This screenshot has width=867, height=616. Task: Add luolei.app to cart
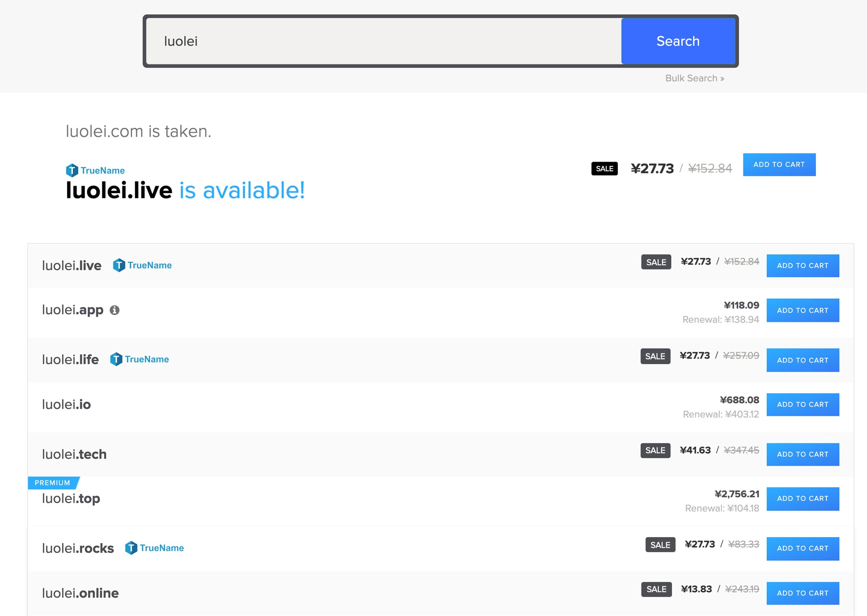(x=802, y=310)
